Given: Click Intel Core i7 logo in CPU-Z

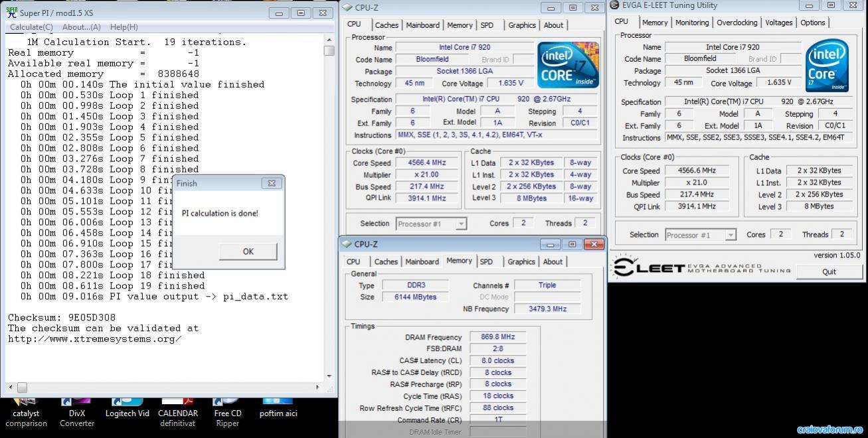Looking at the screenshot, I should point(568,65).
